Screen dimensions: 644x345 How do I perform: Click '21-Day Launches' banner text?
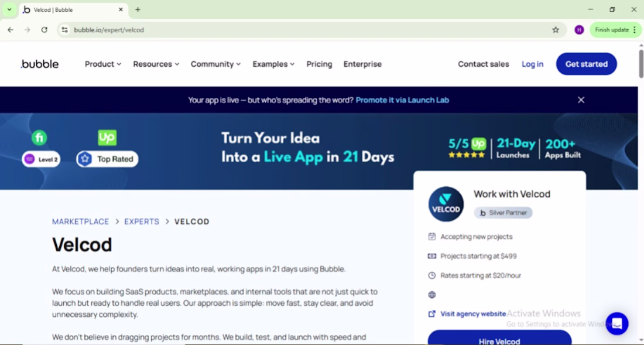pyautogui.click(x=516, y=148)
